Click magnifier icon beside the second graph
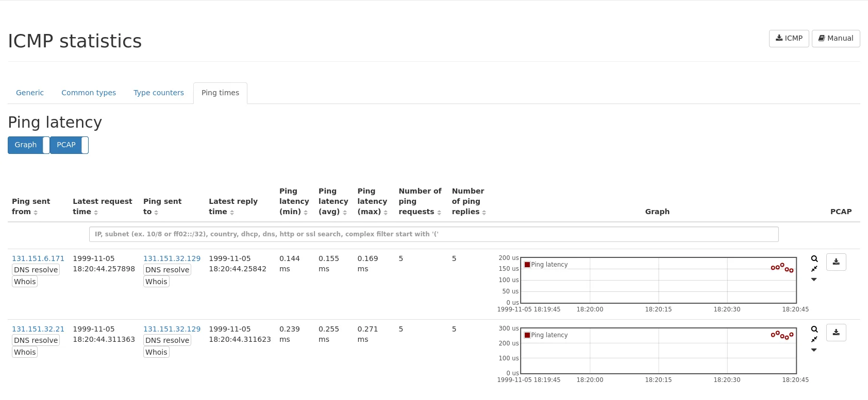This screenshot has width=868, height=400. pos(814,329)
